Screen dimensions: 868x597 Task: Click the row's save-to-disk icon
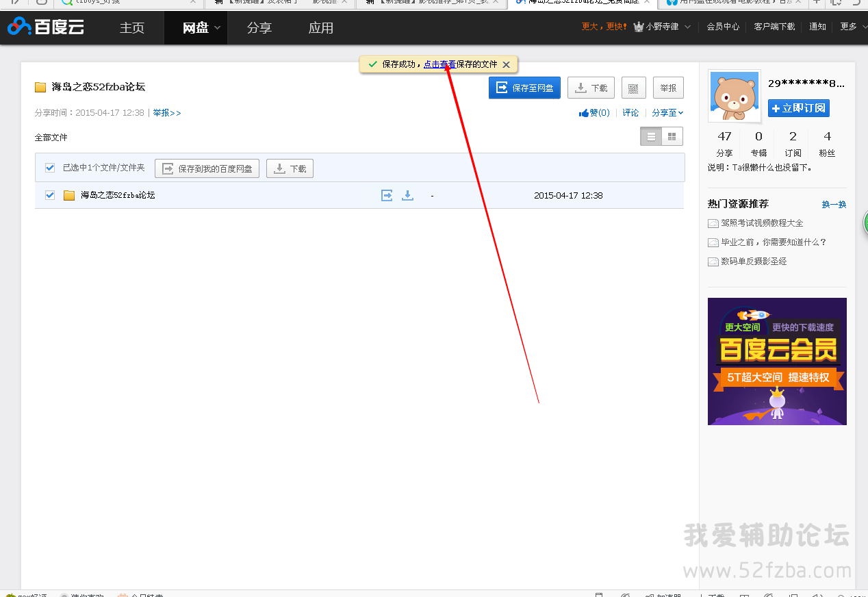[387, 195]
